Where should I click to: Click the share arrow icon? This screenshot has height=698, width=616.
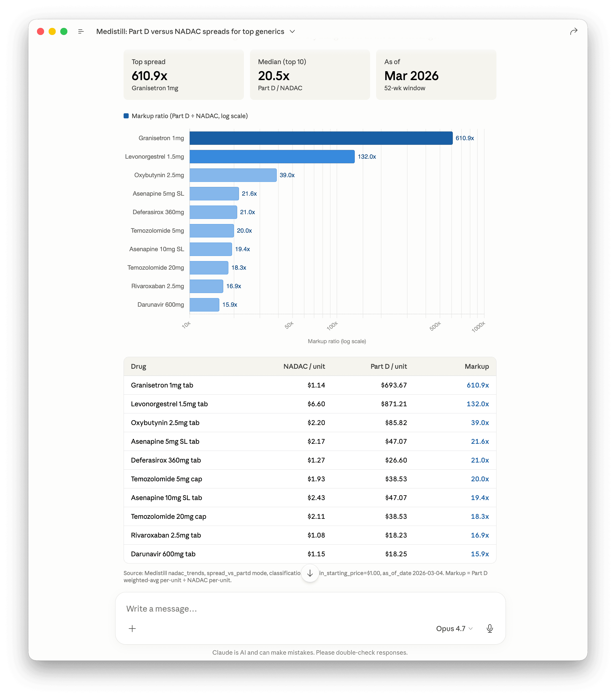(574, 31)
